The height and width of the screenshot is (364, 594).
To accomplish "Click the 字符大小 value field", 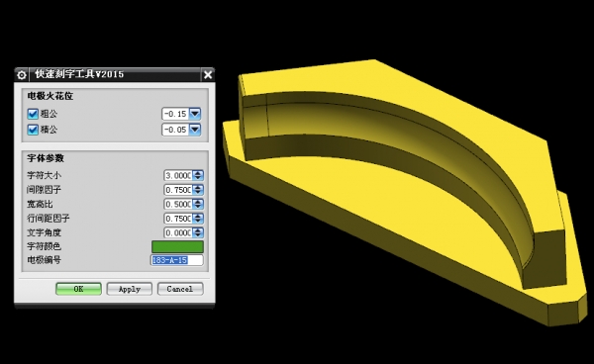I will (178, 175).
